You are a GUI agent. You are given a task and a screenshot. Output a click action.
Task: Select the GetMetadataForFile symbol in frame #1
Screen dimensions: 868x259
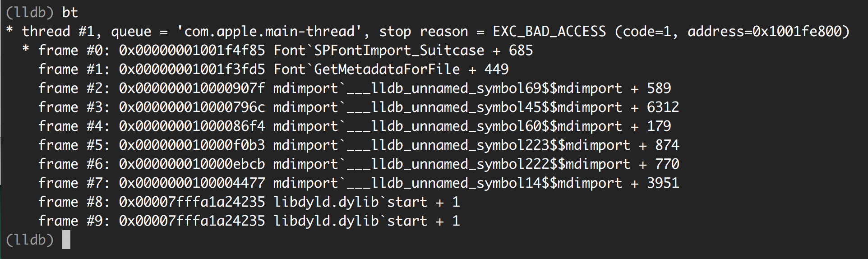pos(387,69)
